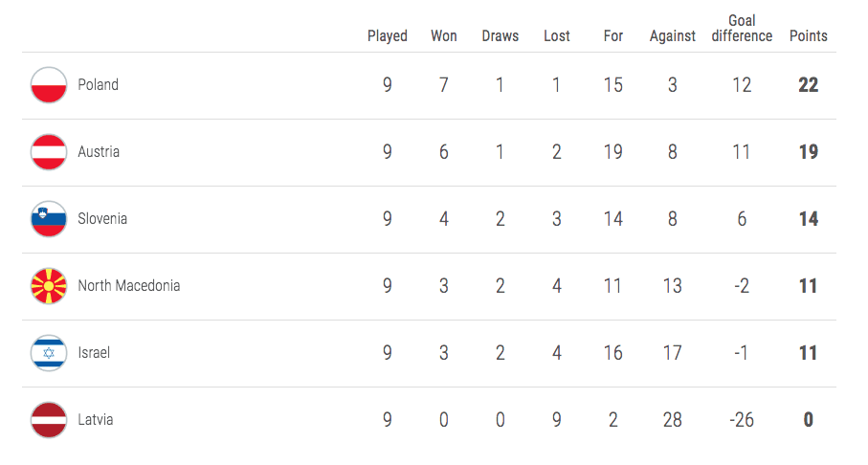Click the Poland flag icon
The width and height of the screenshot is (868, 465).
[49, 85]
